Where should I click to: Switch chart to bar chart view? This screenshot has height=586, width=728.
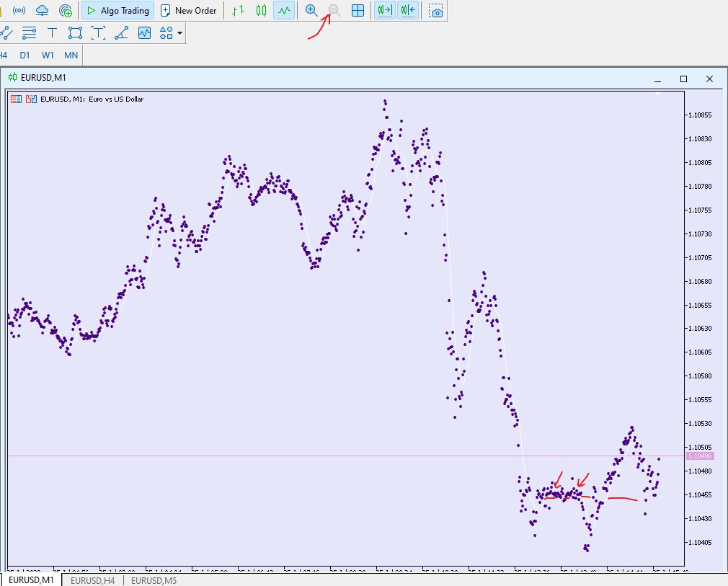pos(239,11)
